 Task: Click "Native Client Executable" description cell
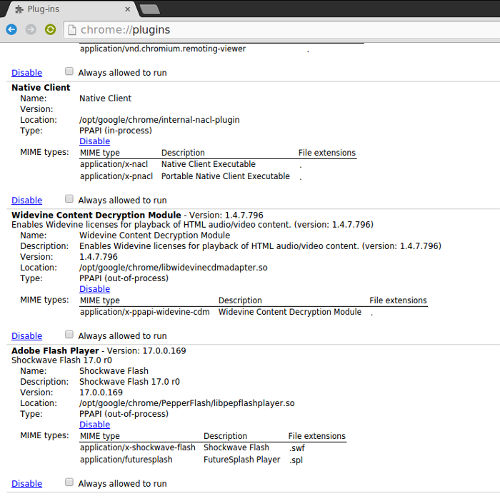[x=208, y=164]
